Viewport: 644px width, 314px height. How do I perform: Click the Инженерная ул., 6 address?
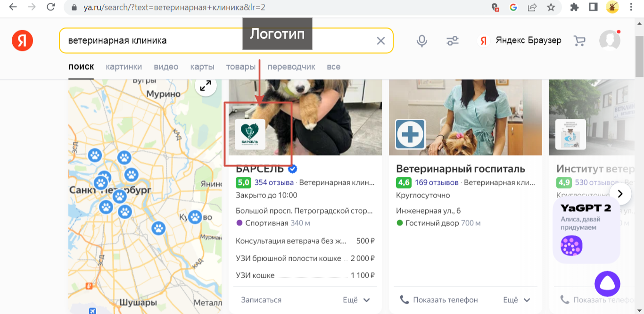[x=429, y=210]
